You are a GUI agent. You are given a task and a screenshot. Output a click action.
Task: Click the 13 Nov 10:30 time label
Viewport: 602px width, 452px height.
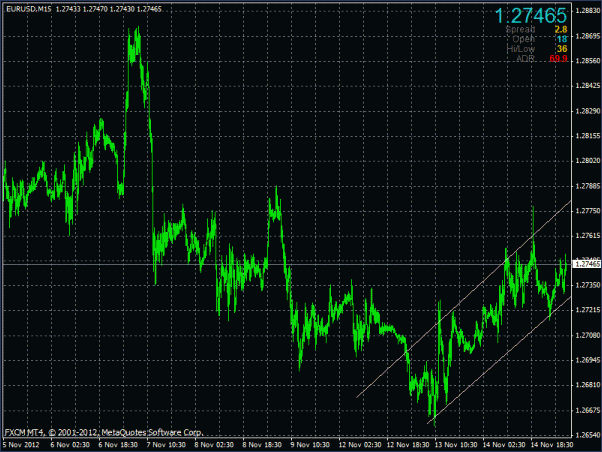tap(456, 445)
